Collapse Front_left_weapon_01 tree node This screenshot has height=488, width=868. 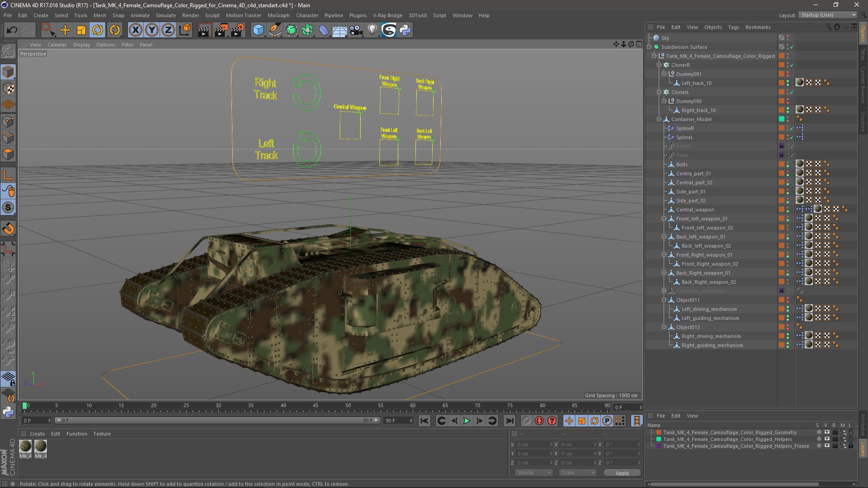(x=664, y=219)
